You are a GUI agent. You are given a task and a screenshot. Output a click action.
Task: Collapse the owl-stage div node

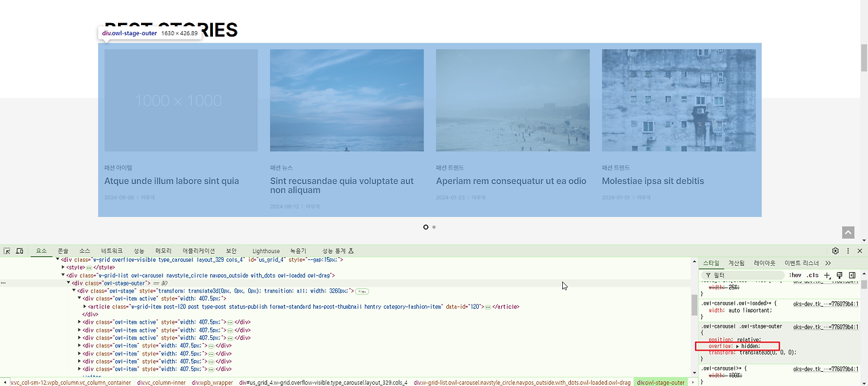coord(74,291)
